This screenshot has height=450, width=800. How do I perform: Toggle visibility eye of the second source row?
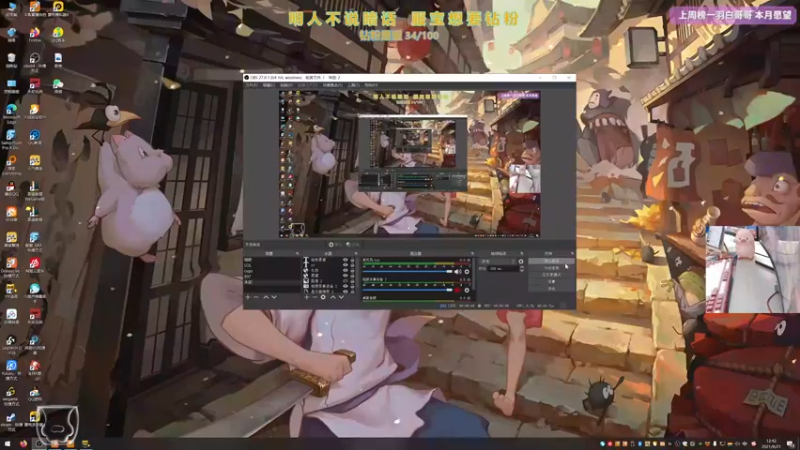tap(345, 265)
